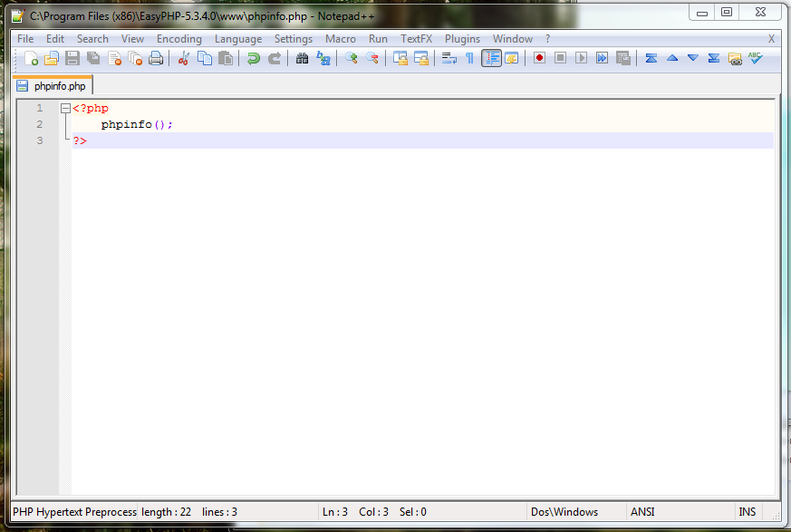Create a new document with the New icon
Image resolution: width=791 pixels, height=532 pixels.
(x=32, y=59)
